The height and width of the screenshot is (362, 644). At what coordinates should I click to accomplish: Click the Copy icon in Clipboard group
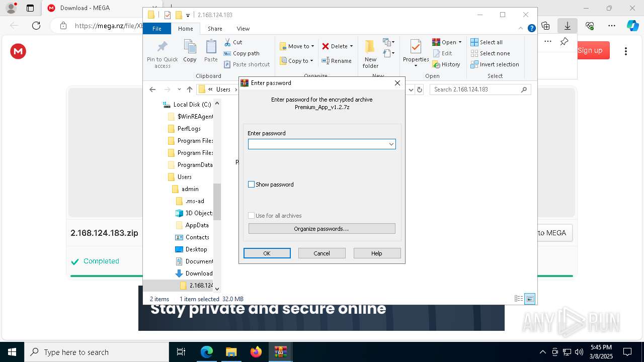point(190,51)
